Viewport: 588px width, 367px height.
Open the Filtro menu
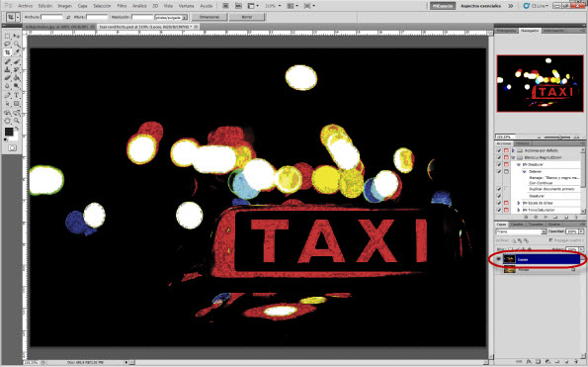click(122, 6)
